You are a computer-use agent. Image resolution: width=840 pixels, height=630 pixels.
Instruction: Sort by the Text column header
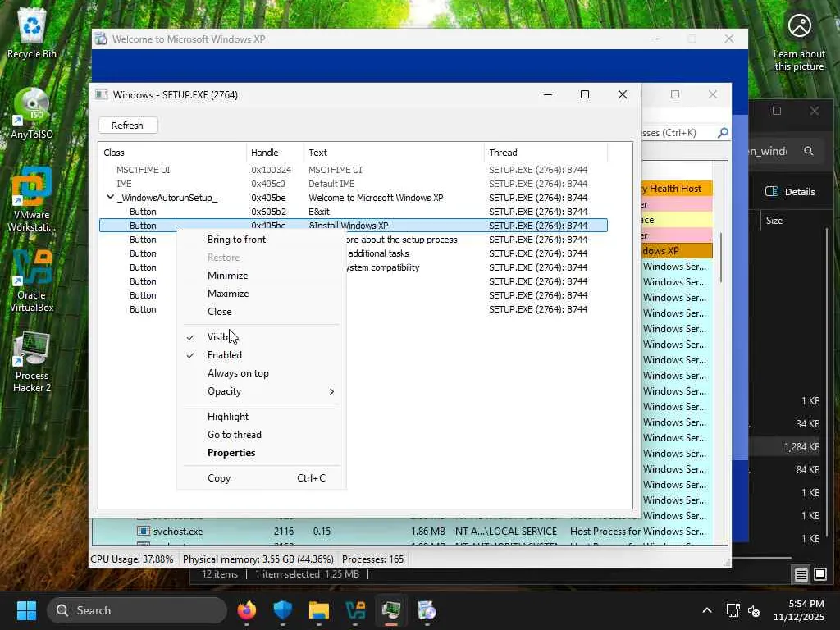(x=394, y=153)
